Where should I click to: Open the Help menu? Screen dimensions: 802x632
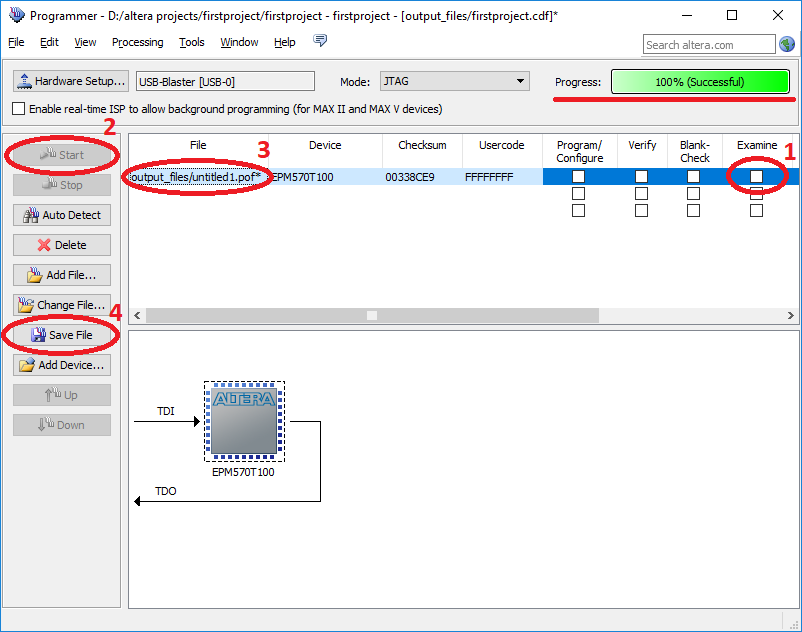coord(285,42)
